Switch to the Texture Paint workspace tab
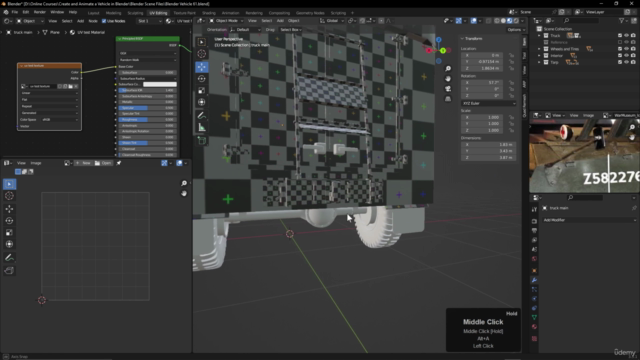This screenshot has width=640, height=360. [184, 13]
